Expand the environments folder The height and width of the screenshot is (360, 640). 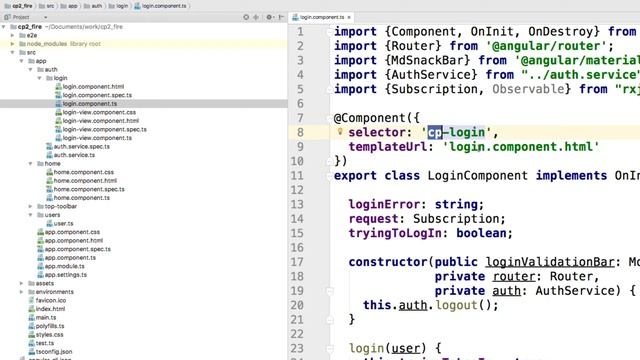(22, 291)
